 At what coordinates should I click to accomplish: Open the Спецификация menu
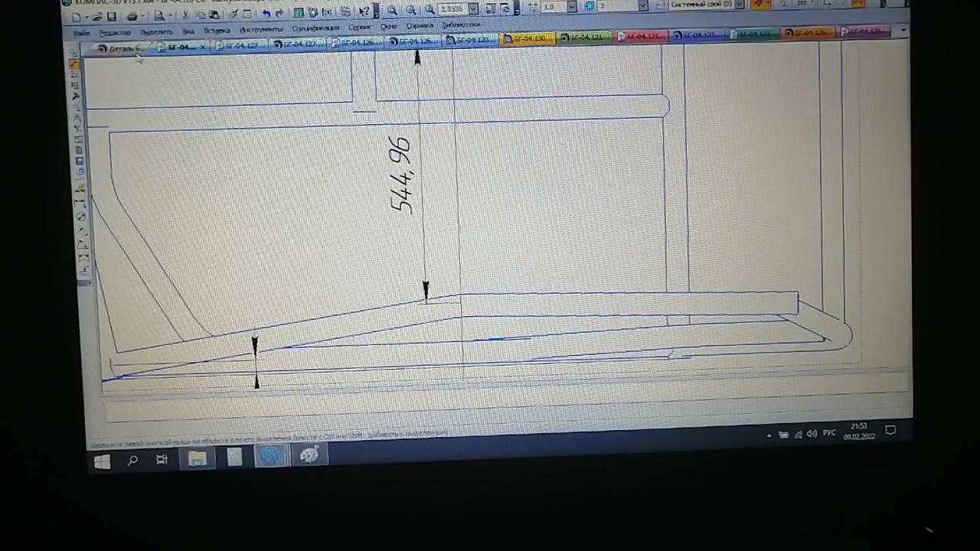click(315, 28)
